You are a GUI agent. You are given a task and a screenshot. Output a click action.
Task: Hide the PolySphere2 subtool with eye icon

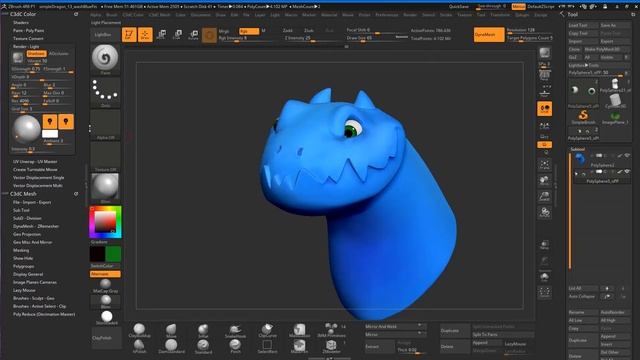(x=627, y=156)
